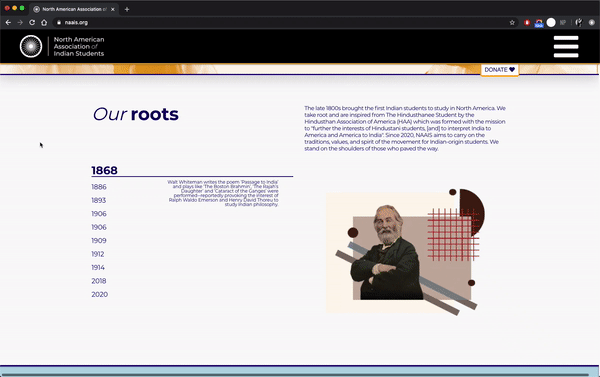The height and width of the screenshot is (377, 600).
Task: Close the North American Association tab
Action: click(x=113, y=9)
